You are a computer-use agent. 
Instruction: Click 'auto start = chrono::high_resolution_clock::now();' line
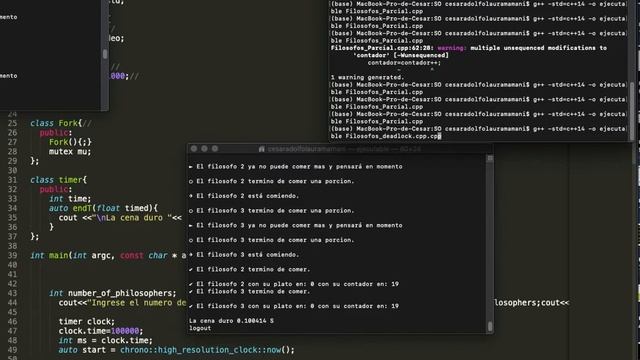tap(176, 350)
